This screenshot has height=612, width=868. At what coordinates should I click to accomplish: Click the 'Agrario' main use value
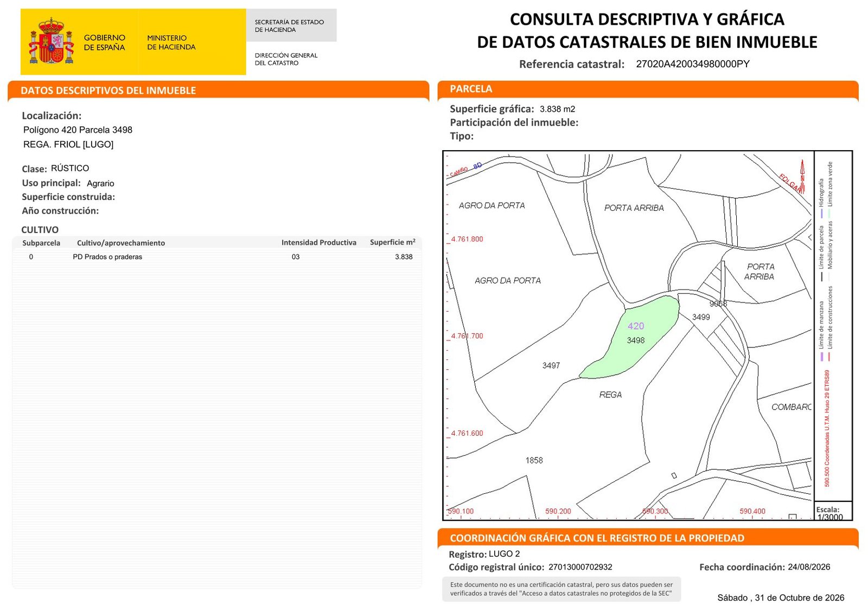tap(100, 183)
